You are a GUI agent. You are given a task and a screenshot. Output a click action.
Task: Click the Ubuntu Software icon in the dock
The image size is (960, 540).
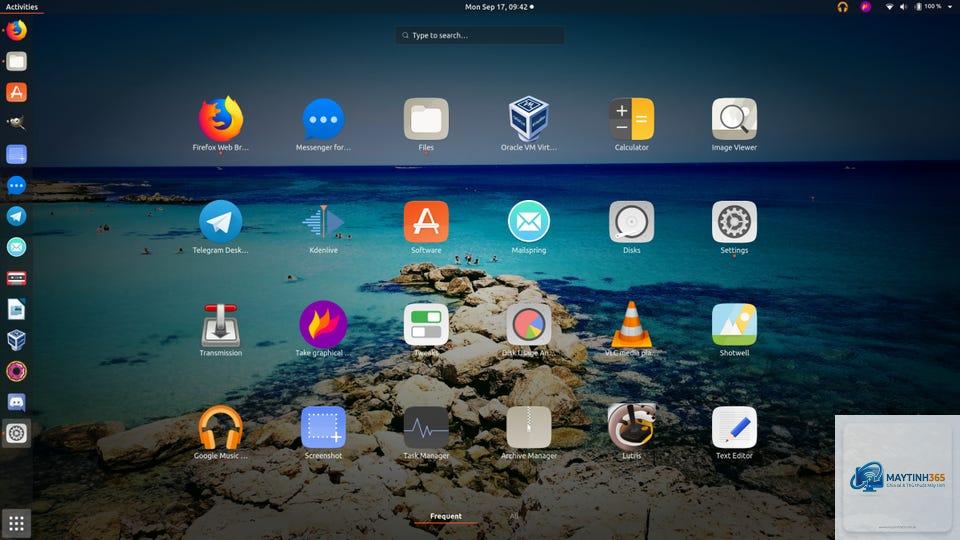[x=17, y=92]
